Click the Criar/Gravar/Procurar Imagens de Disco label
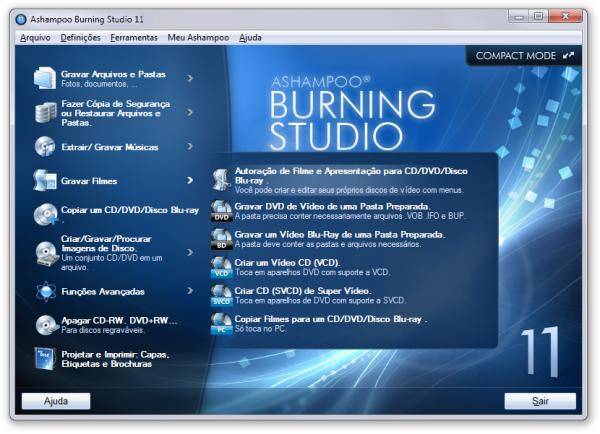 point(106,243)
